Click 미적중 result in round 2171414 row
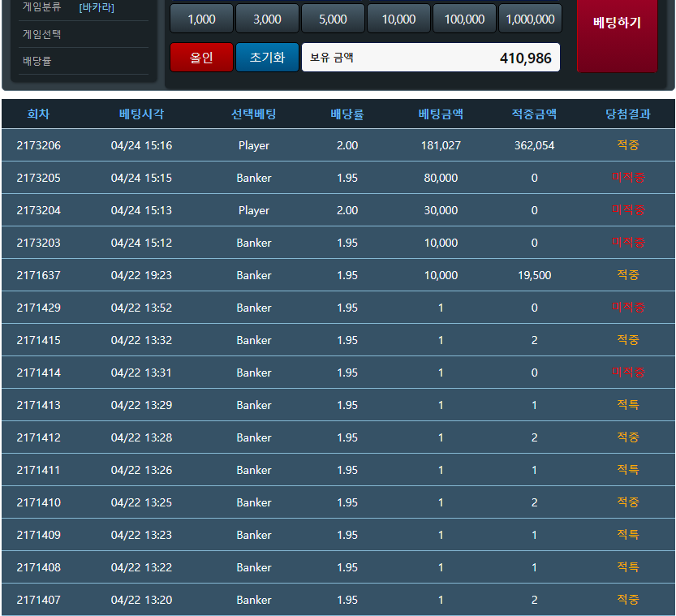This screenshot has width=676, height=616. coord(628,372)
